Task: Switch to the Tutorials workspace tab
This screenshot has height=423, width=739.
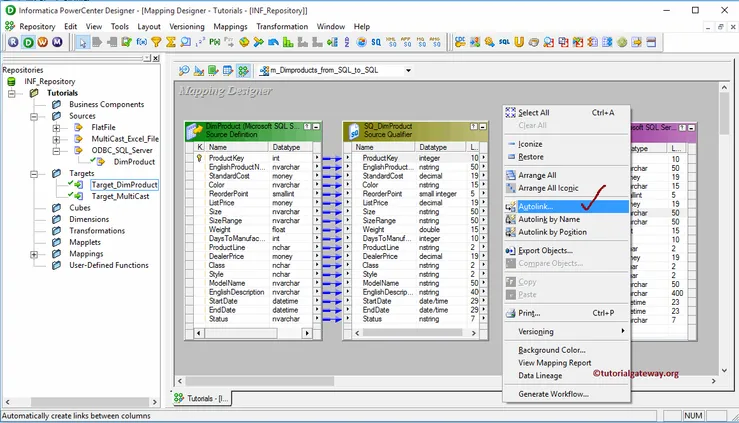Action: (x=201, y=399)
